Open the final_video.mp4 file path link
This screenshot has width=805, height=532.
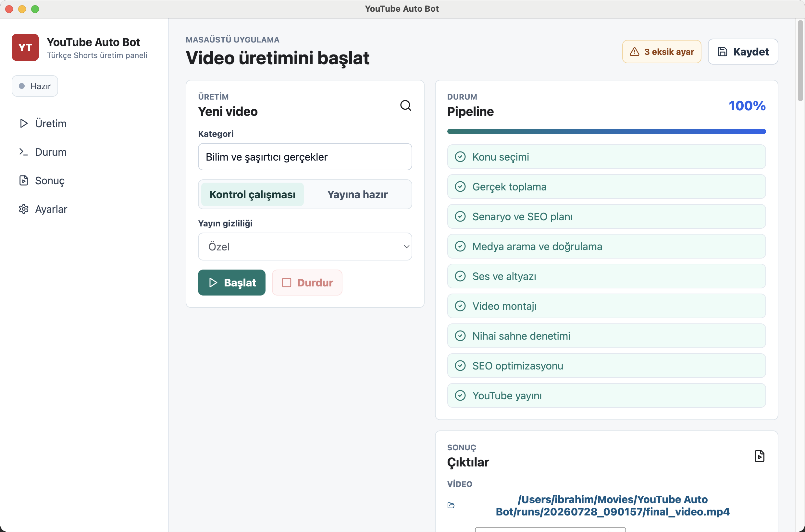click(x=612, y=505)
